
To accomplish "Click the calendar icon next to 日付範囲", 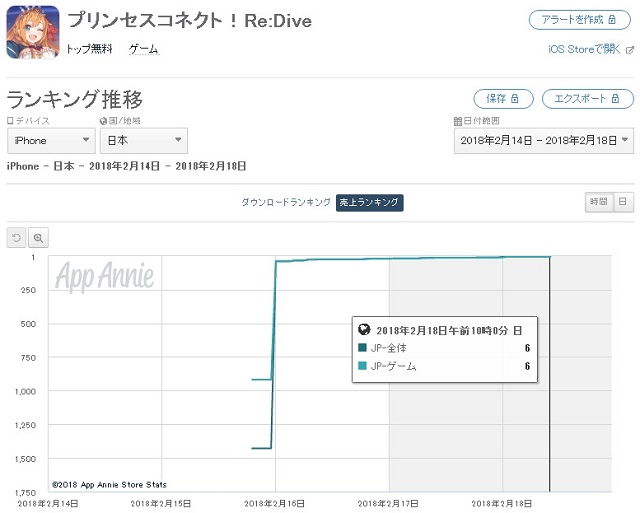I will [457, 121].
